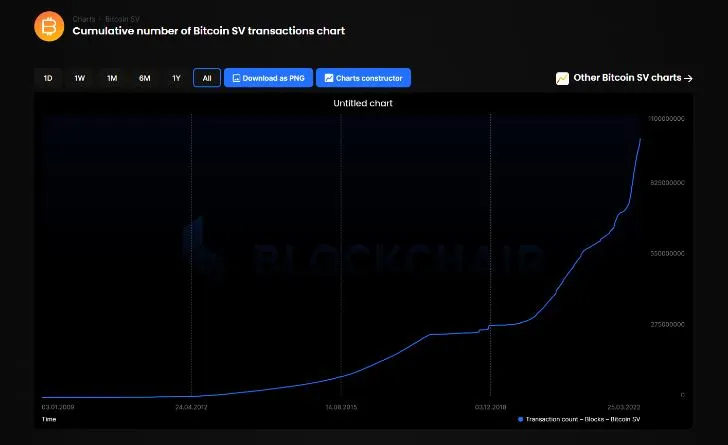Click the image icon in Download as PNG
The width and height of the screenshot is (728, 445).
pos(236,78)
